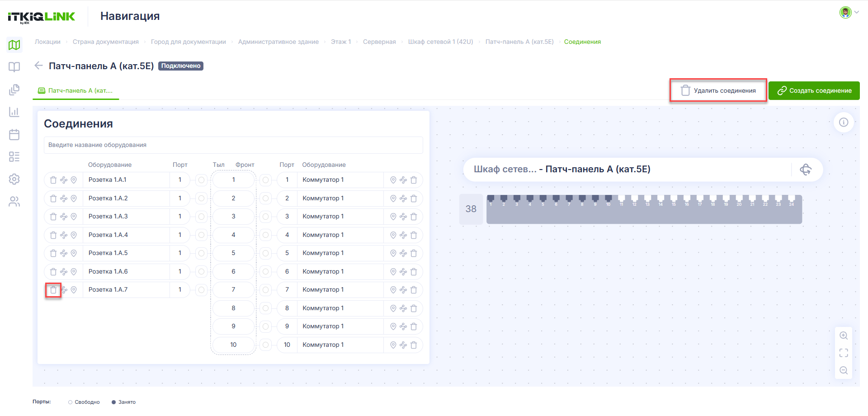
Task: Select the front port circle of row 8
Action: point(266,308)
